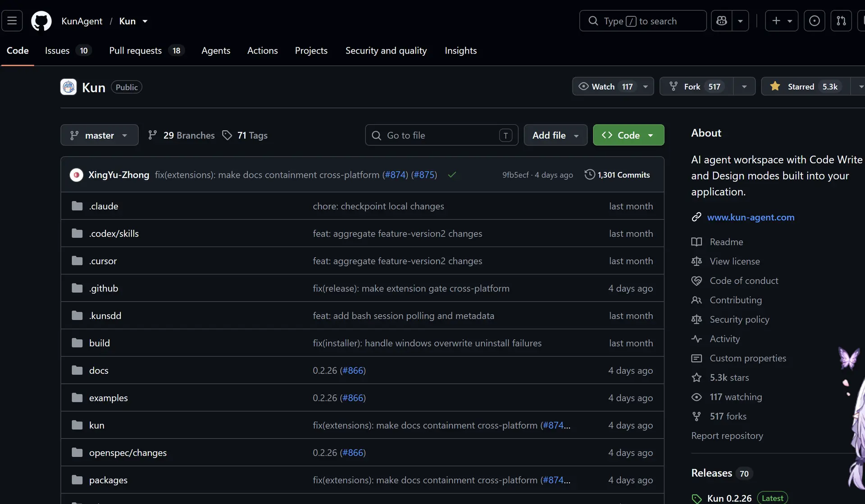View the 71 Tags list
This screenshot has height=504, width=865.
coord(245,135)
